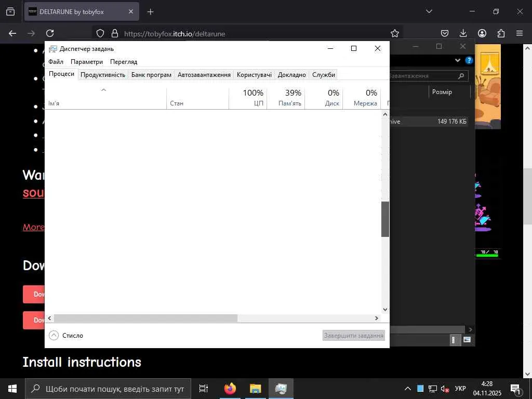Switch Explorer to details view icon
Screen dimensions: 532x399
pos(455,340)
